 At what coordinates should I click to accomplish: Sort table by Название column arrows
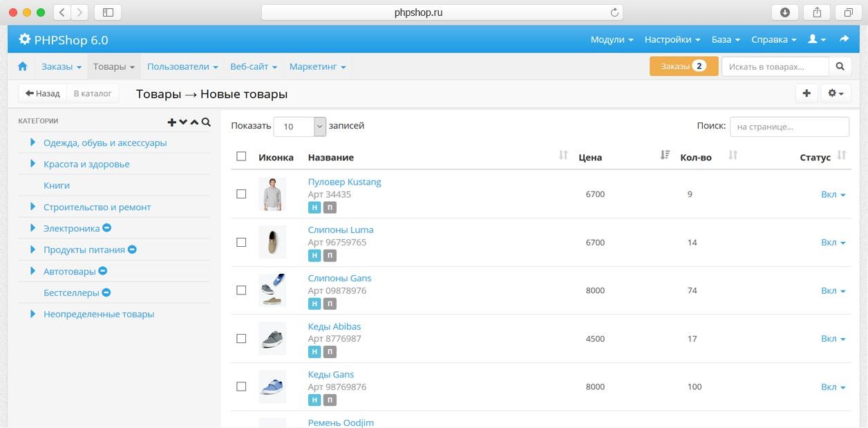tap(563, 156)
